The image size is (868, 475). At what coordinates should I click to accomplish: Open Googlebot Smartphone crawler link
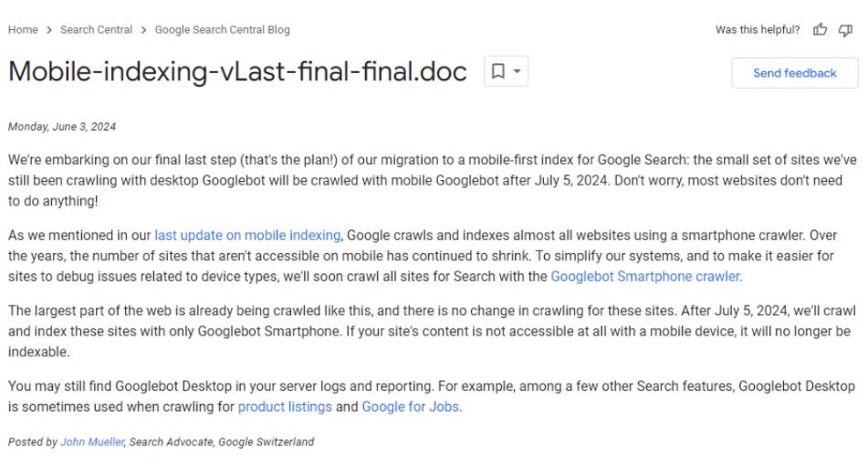pyautogui.click(x=645, y=276)
